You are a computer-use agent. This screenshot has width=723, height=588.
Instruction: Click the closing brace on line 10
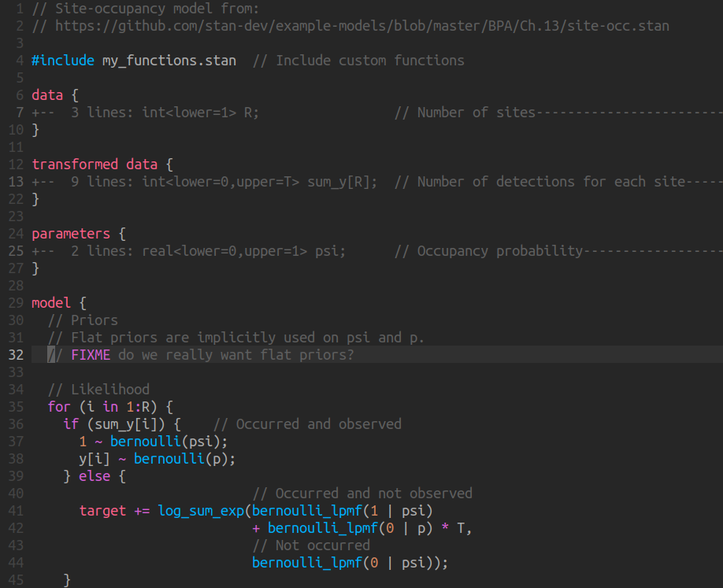point(35,130)
